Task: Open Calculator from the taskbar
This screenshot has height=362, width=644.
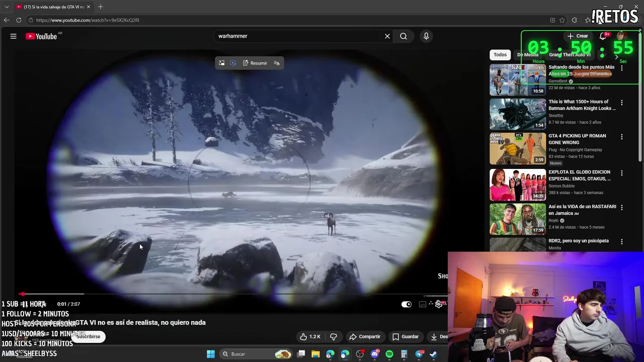Action: pos(404,354)
